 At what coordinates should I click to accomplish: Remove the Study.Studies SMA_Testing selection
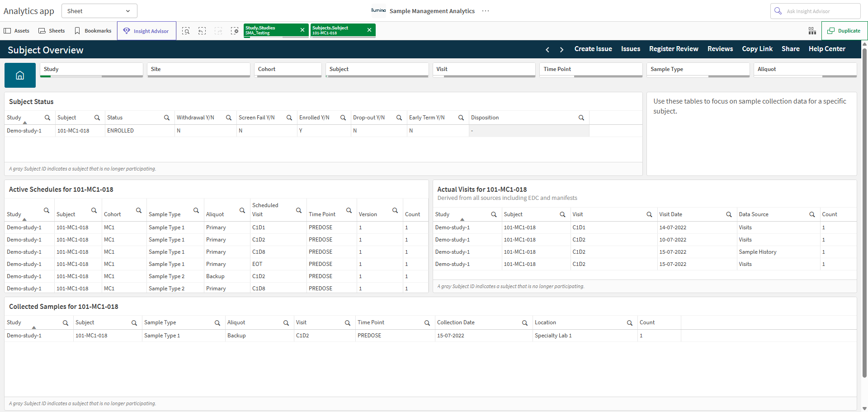[302, 30]
